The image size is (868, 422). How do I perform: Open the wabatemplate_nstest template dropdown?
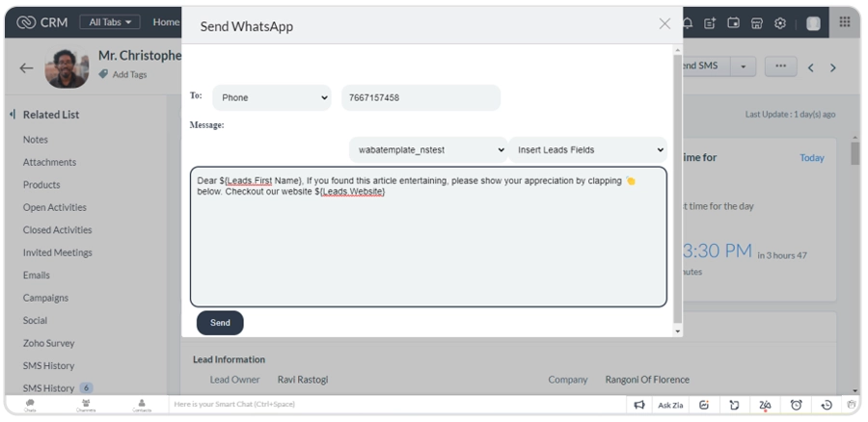point(427,150)
